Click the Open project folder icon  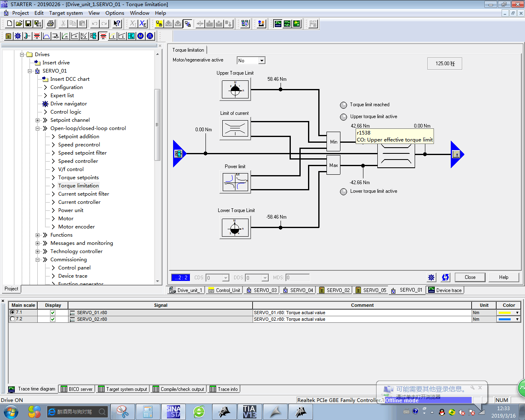[19, 24]
